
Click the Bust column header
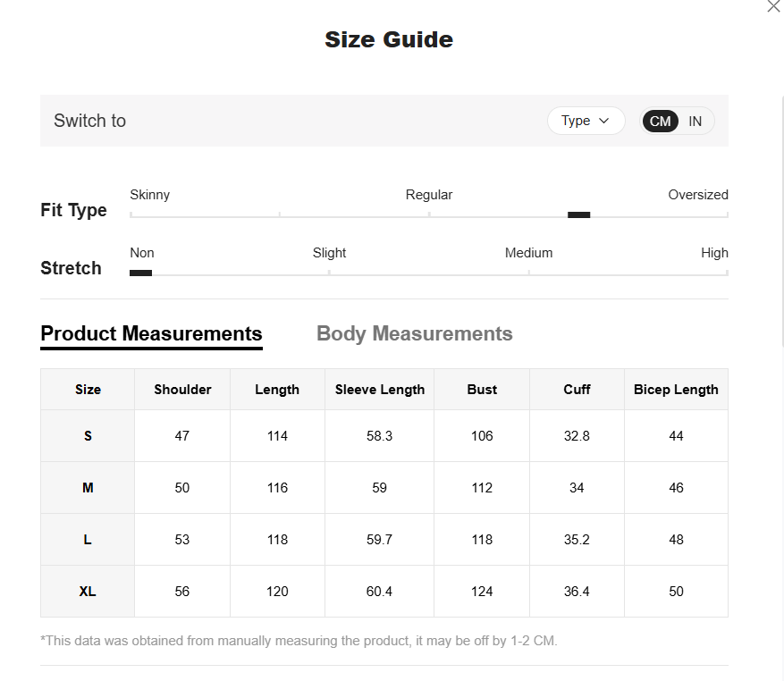(x=482, y=390)
